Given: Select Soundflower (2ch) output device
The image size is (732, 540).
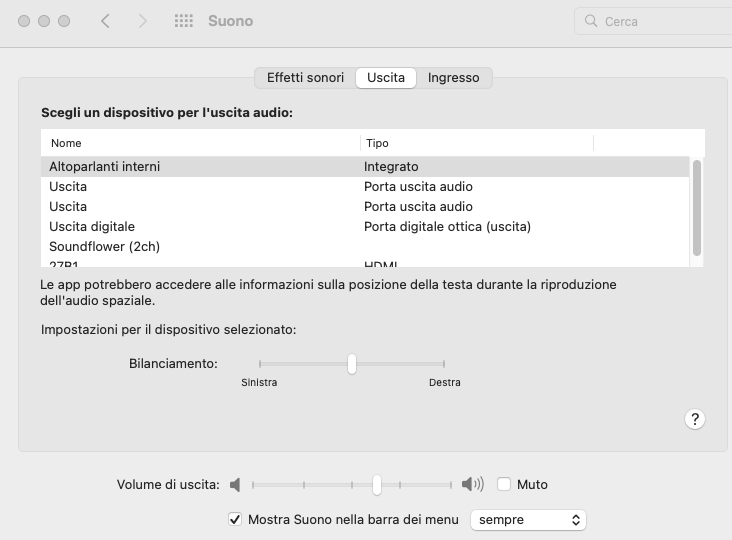Looking at the screenshot, I should pyautogui.click(x=365, y=246).
